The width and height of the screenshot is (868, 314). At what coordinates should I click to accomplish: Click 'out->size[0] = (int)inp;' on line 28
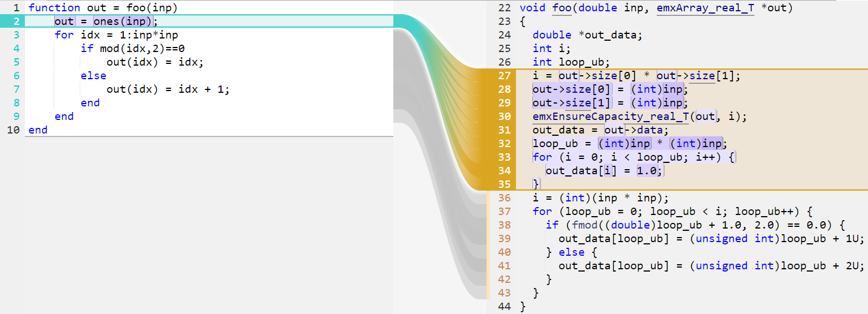click(610, 89)
